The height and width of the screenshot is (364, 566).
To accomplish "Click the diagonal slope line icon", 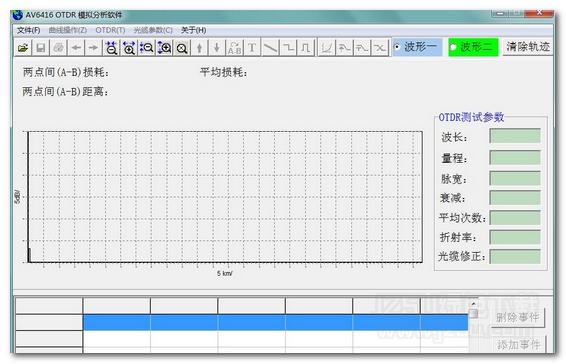I will pyautogui.click(x=270, y=48).
